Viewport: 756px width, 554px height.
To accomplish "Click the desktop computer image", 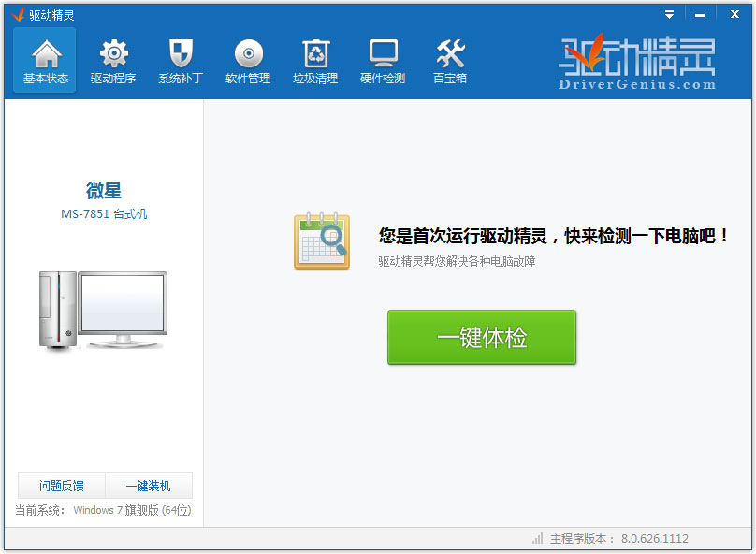I will 103,310.
